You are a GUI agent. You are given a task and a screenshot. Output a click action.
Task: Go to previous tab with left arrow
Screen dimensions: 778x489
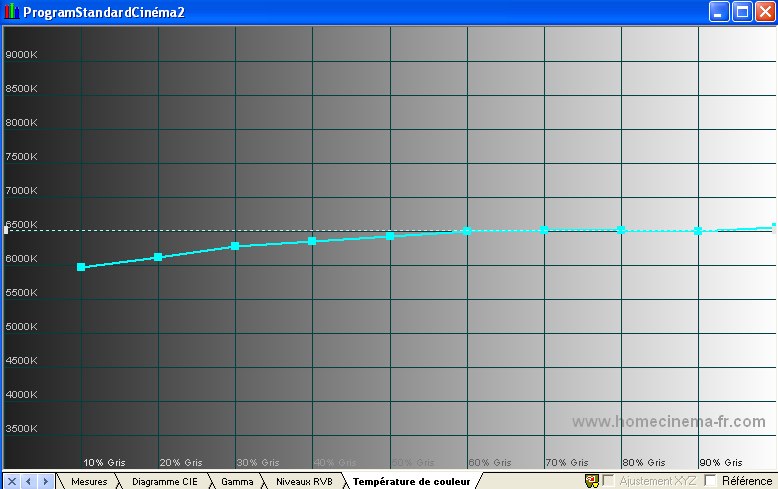pos(28,481)
